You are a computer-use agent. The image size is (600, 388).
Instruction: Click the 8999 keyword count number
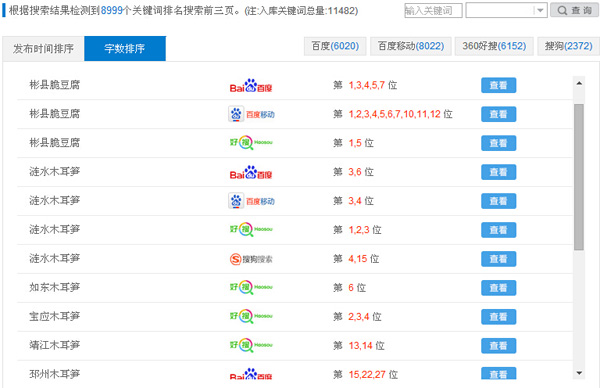(x=111, y=11)
